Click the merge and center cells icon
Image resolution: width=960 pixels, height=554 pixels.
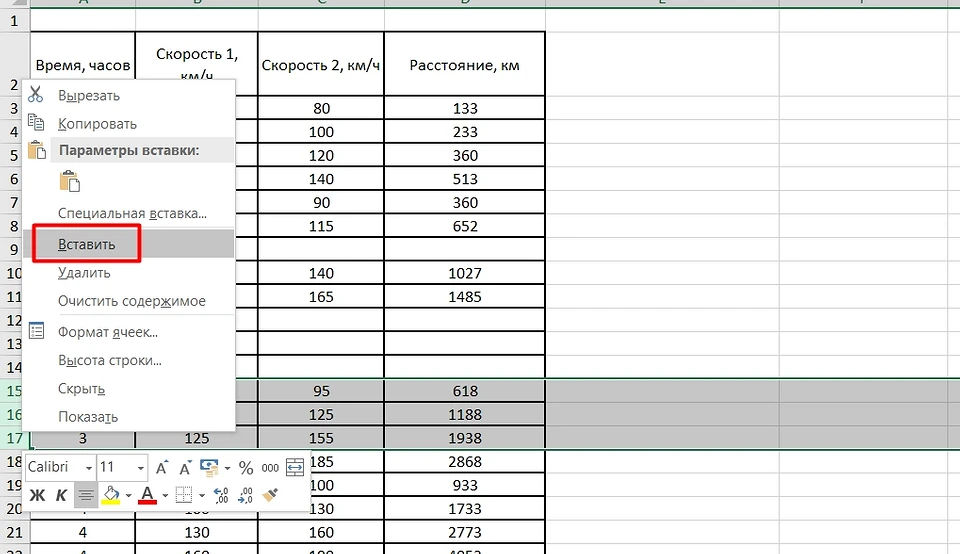tap(295, 468)
